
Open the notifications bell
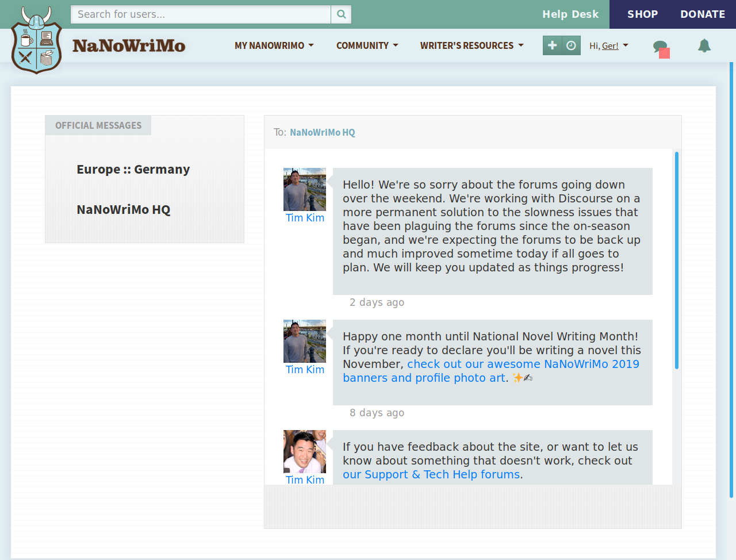704,45
